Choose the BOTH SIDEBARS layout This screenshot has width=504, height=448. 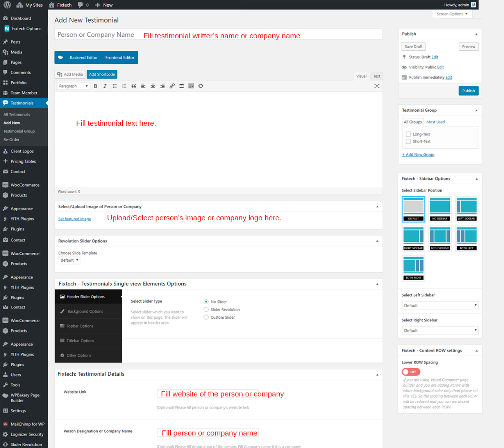440,239
